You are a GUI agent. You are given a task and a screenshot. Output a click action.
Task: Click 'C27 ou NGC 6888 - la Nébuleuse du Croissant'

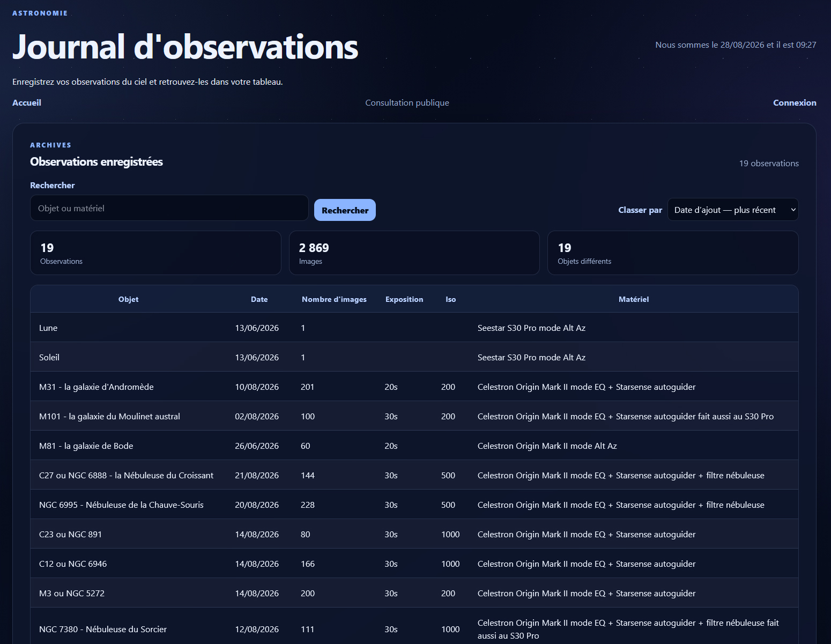pos(126,475)
